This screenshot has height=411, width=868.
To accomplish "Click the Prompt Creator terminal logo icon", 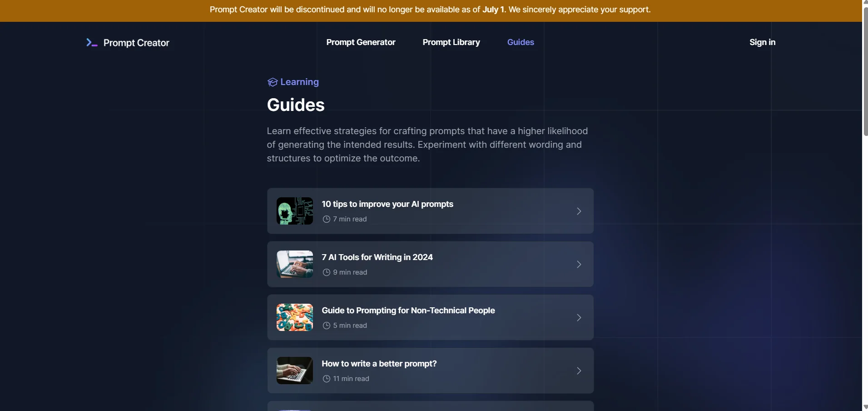I will 92,43.
